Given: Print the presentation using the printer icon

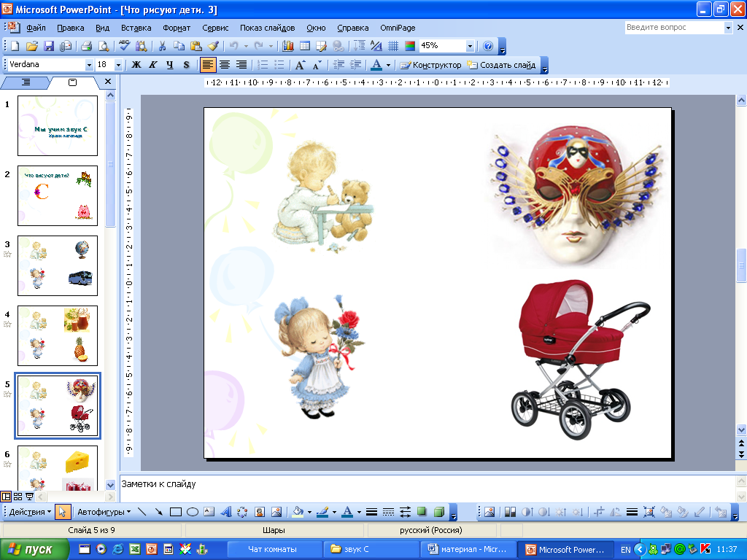Looking at the screenshot, I should [86, 46].
